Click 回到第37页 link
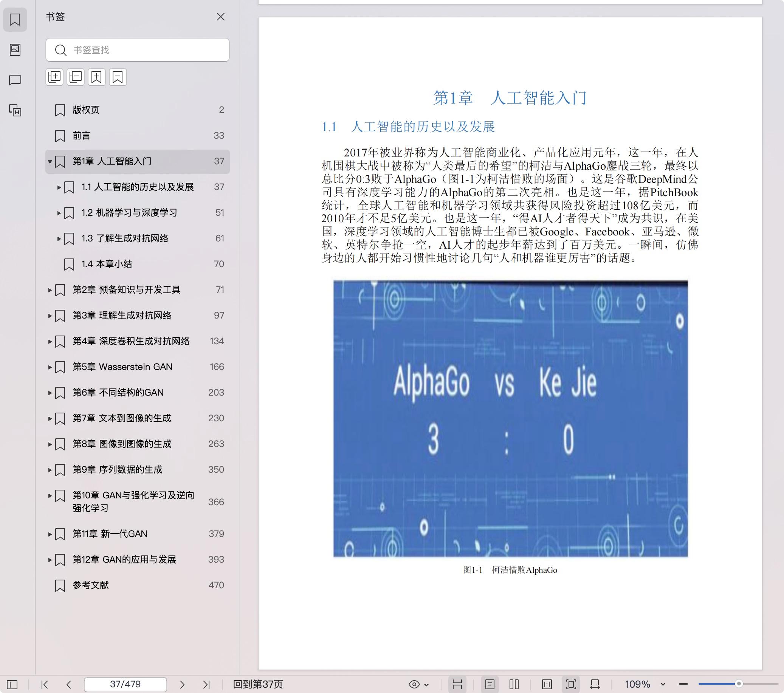 coord(258,684)
